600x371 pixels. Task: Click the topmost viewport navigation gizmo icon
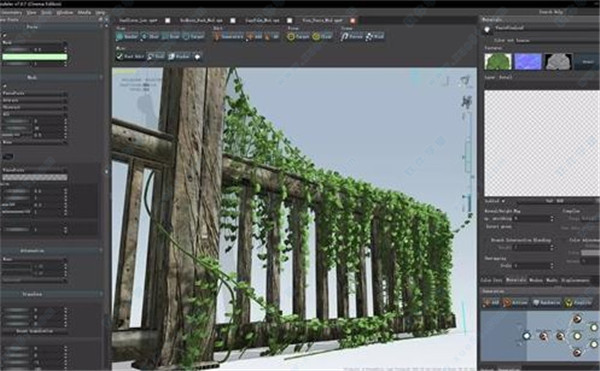pos(465,81)
